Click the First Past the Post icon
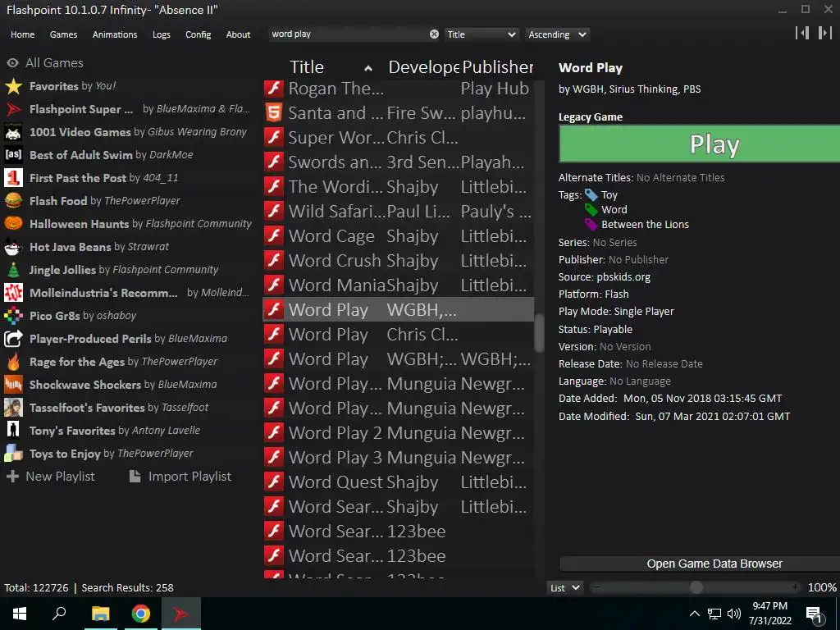This screenshot has height=630, width=840. click(x=13, y=178)
